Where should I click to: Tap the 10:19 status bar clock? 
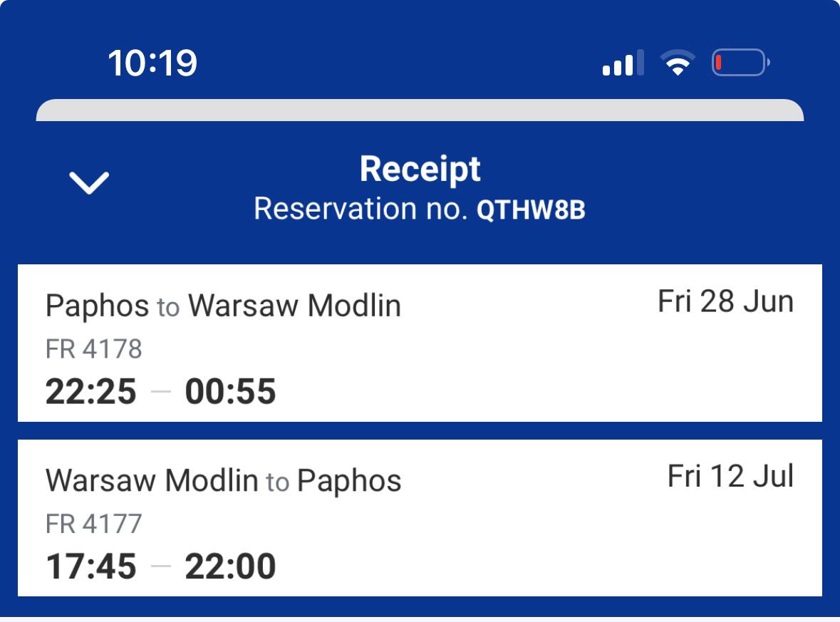152,63
